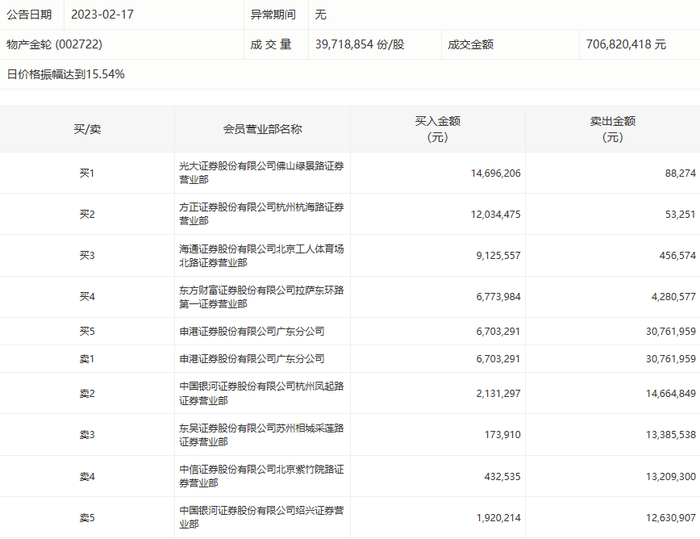This screenshot has width=700, height=539.
Task: Select buy amount 6,703,291 in 卖1 row
Action: click(498, 359)
